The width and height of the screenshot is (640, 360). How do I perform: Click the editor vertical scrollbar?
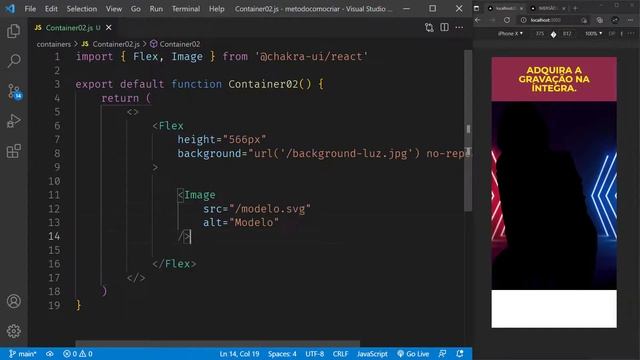[468, 131]
